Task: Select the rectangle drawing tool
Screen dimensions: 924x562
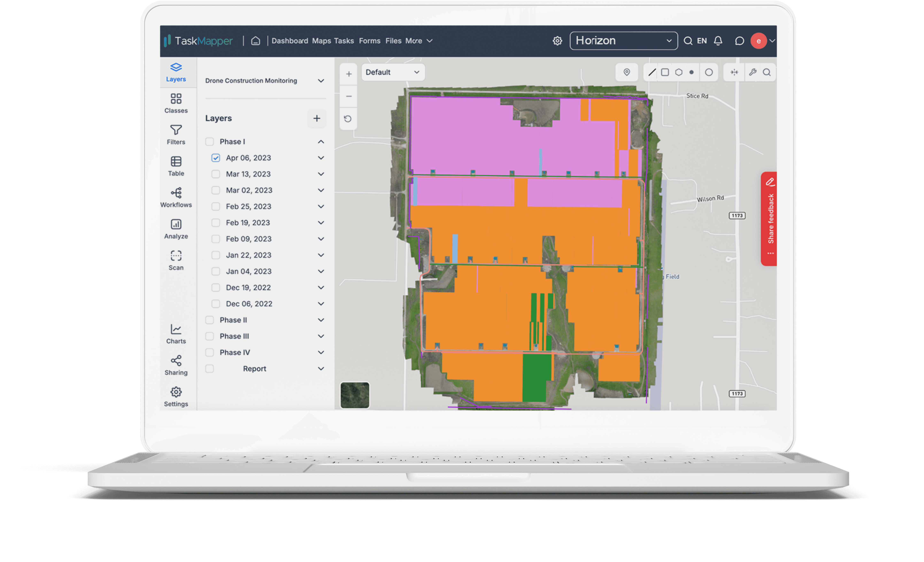Action: tap(665, 72)
